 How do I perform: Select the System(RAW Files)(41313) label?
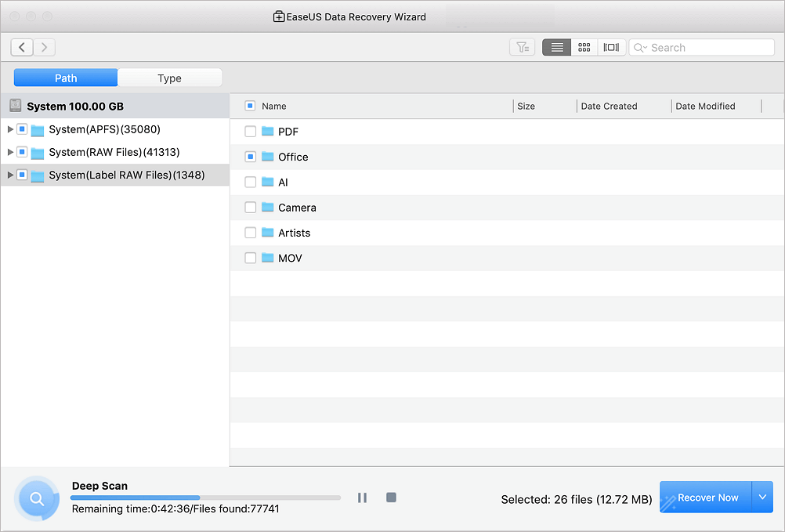pyautogui.click(x=114, y=152)
